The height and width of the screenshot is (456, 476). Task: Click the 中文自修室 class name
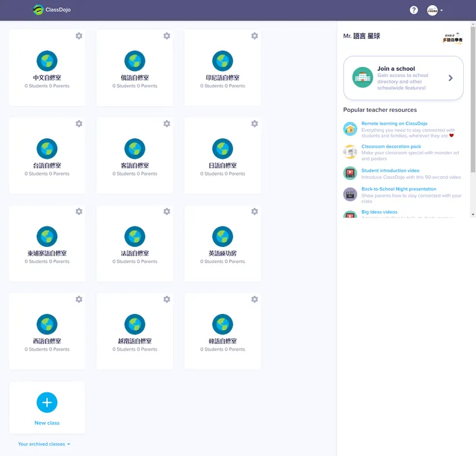point(47,78)
